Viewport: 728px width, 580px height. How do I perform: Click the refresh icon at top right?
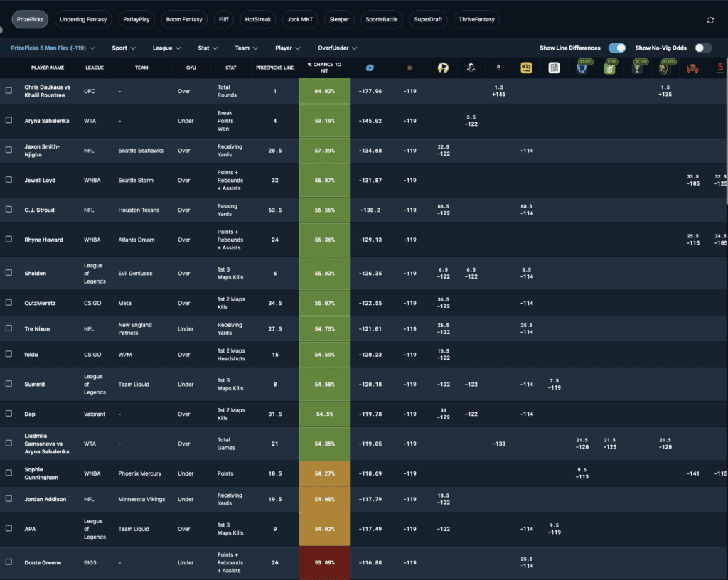[x=710, y=20]
